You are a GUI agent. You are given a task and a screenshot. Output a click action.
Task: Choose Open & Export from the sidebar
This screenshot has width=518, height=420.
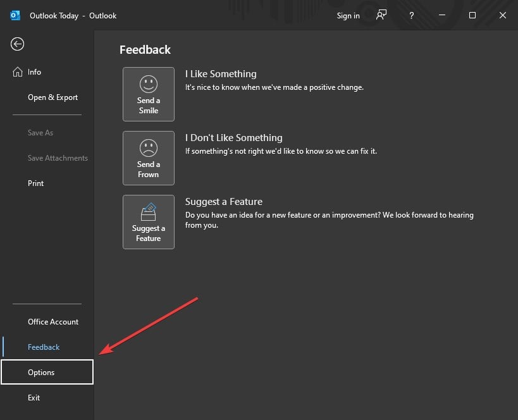(52, 97)
